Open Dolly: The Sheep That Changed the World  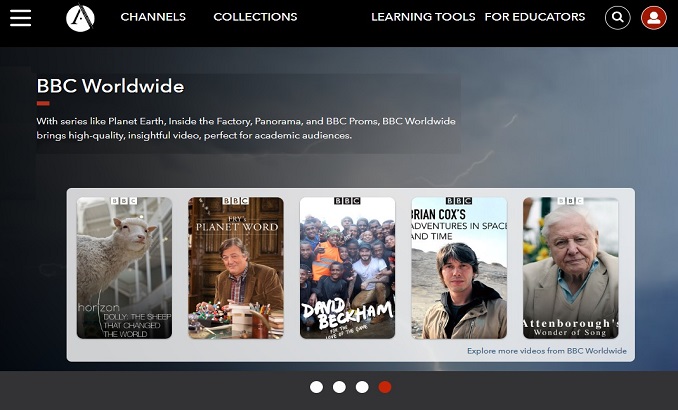[x=125, y=268]
